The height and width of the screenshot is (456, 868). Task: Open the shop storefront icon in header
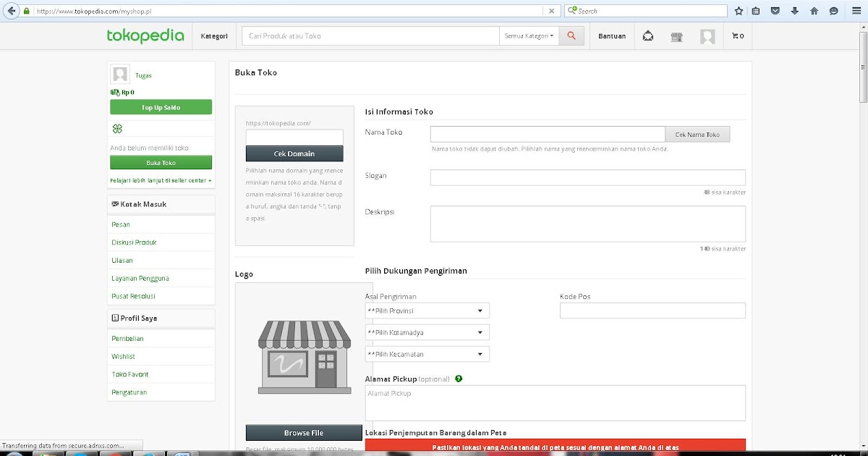676,36
